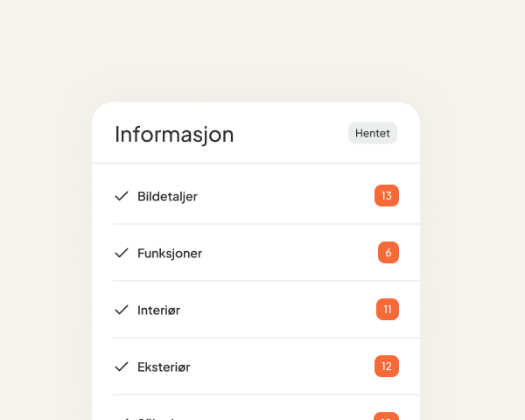Image resolution: width=525 pixels, height=420 pixels.
Task: Open the Funksjoner list item label
Action: click(170, 253)
